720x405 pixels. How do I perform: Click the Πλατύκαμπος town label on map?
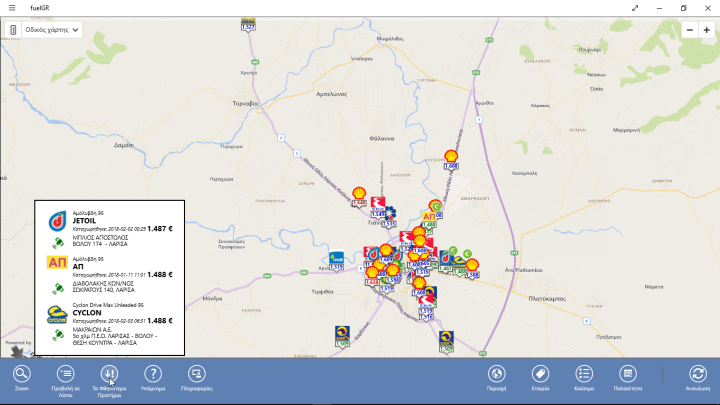(x=547, y=298)
